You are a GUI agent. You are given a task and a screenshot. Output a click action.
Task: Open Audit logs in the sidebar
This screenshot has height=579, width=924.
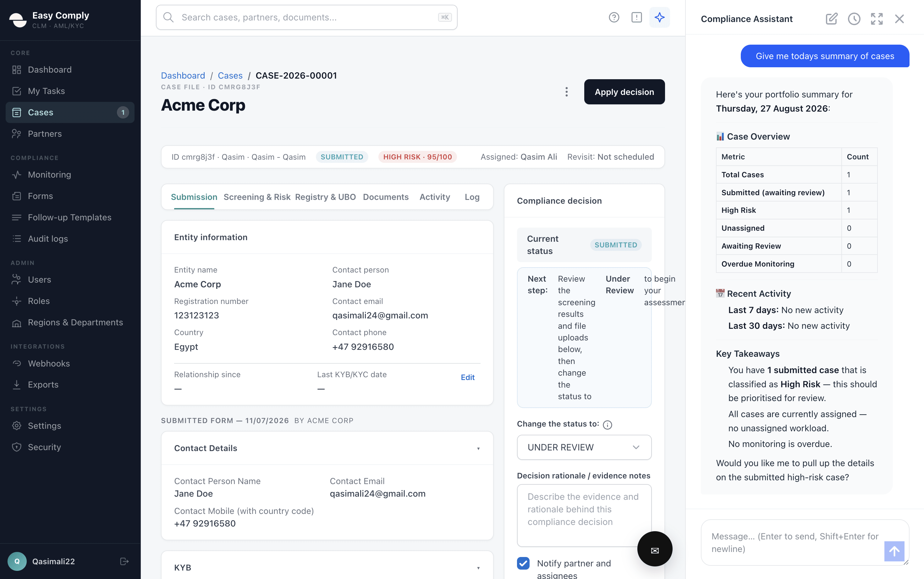[x=70, y=239]
